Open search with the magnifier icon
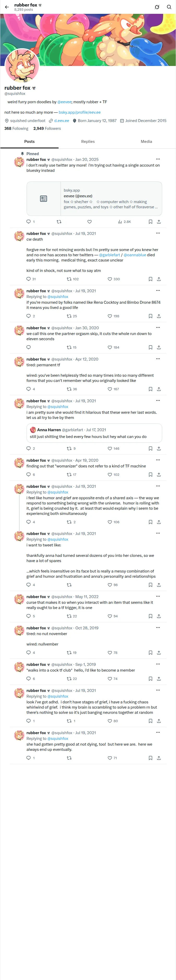Image resolution: width=176 pixels, height=980 pixels. (x=169, y=7)
